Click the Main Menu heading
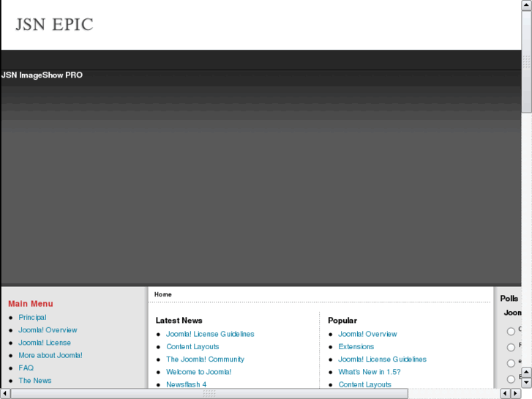 coord(31,304)
